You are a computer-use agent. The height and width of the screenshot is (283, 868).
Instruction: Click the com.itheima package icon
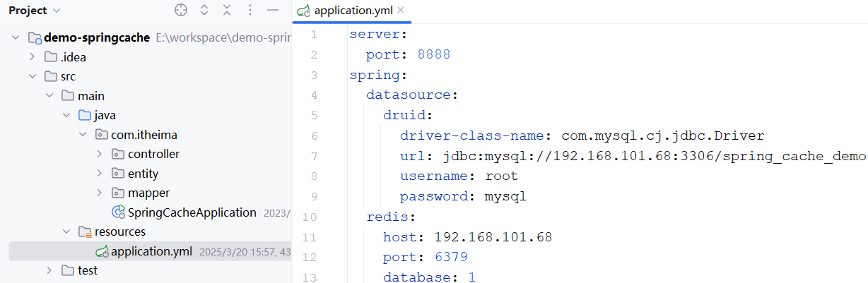pos(101,135)
